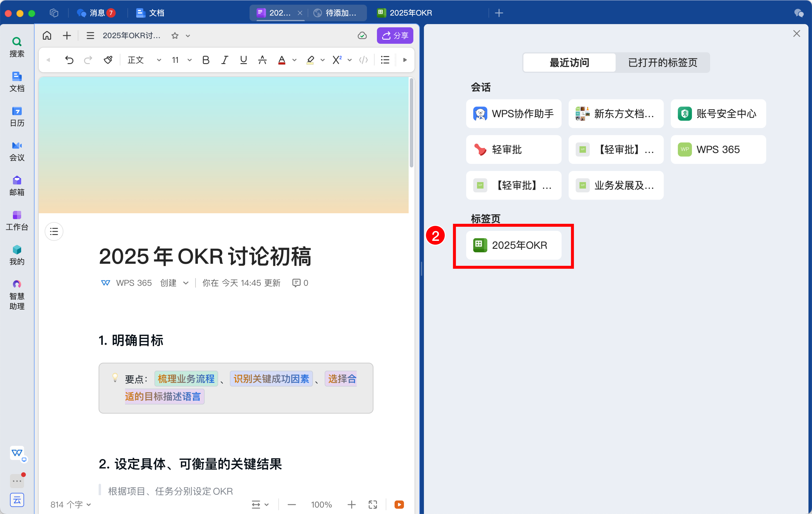Open the document outline button
Screen dimensions: 812x514
pos(54,231)
